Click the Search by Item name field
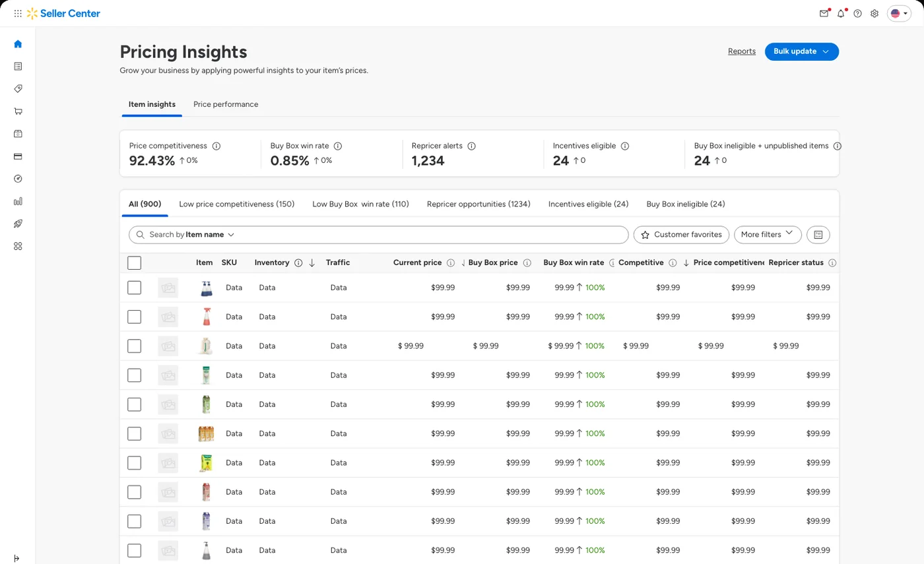 379,234
